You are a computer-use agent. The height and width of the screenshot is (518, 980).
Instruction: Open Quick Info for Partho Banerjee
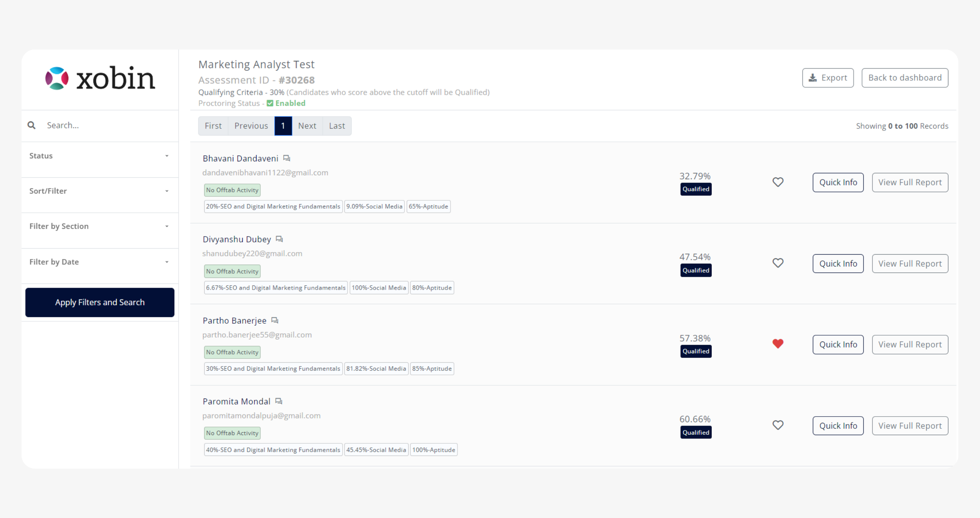(838, 345)
